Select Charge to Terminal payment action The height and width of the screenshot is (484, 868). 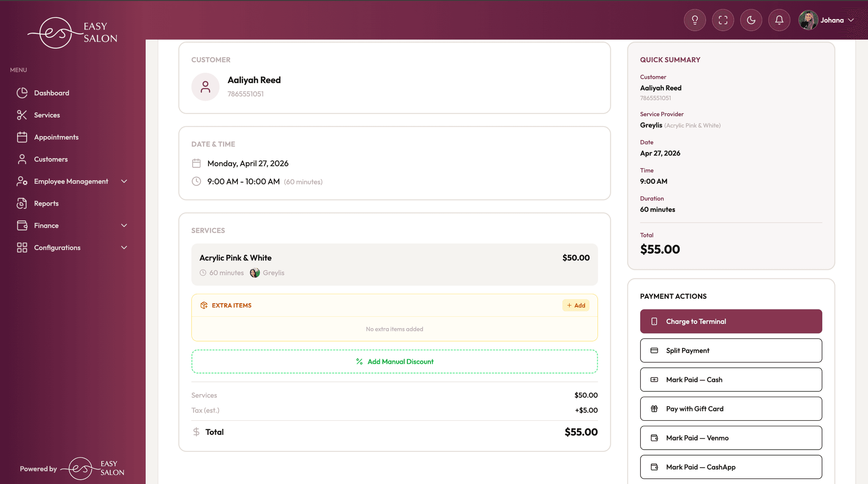(x=731, y=321)
